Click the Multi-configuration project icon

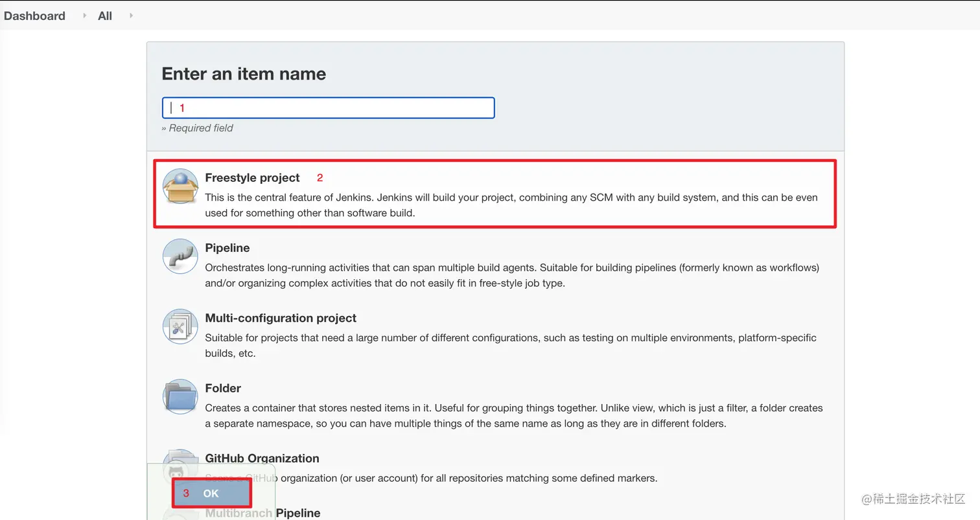pyautogui.click(x=180, y=326)
